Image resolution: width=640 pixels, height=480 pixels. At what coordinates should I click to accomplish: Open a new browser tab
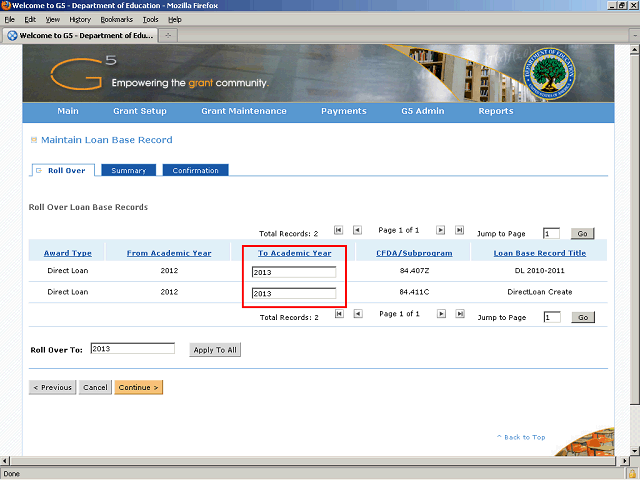[x=168, y=36]
